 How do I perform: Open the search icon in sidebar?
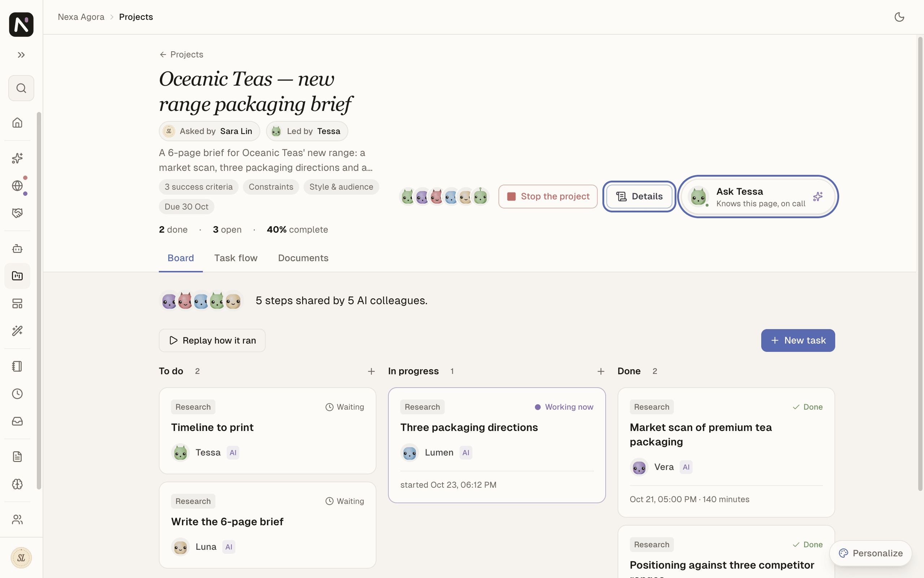click(21, 88)
